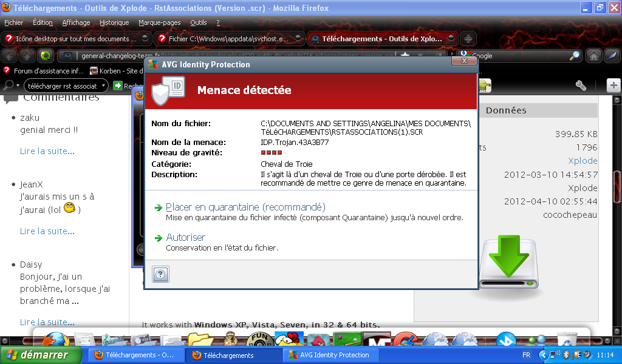622x364 pixels.
Task: Open the Affichage menu
Action: coord(76,22)
